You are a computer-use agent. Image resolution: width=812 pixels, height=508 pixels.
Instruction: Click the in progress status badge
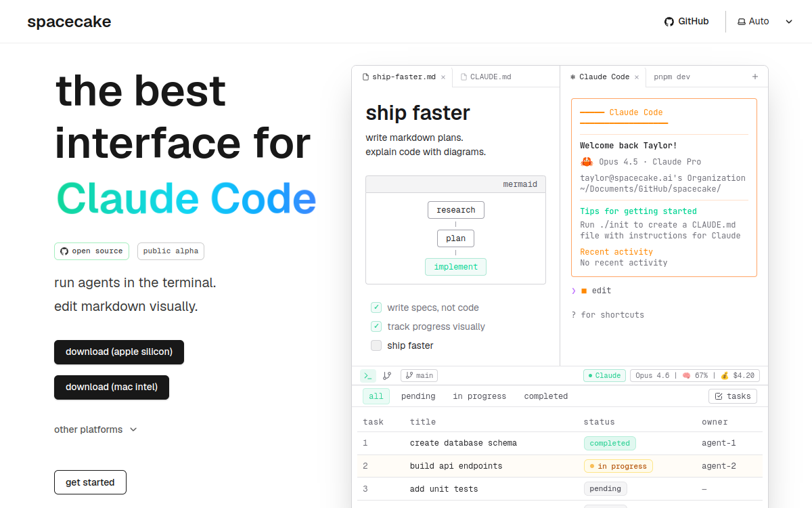(x=618, y=466)
